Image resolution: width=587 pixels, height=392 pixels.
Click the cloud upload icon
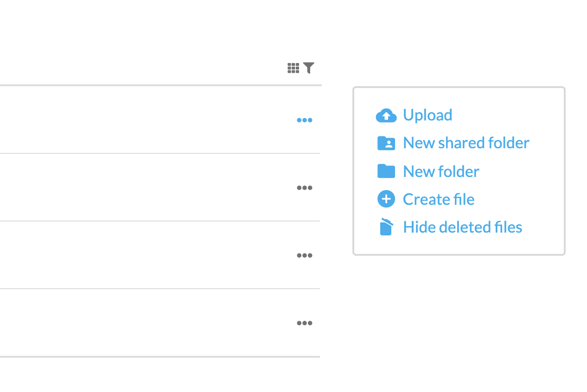(386, 115)
